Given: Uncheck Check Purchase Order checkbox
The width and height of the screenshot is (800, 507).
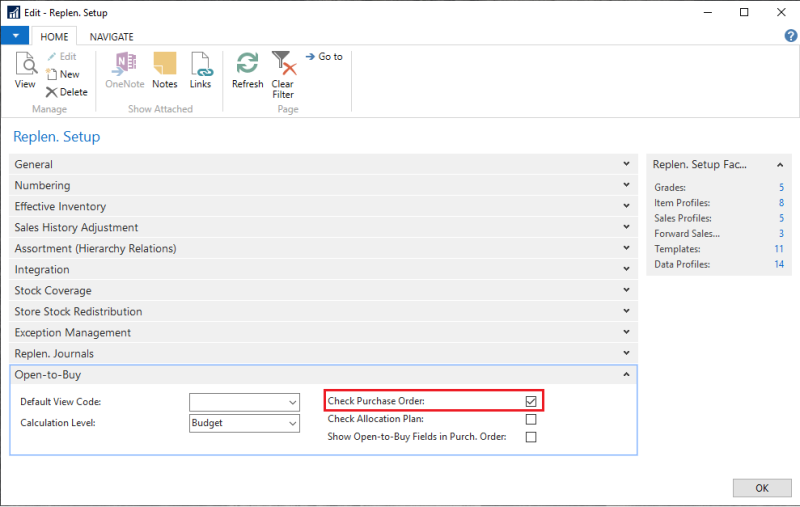Looking at the screenshot, I should click(x=531, y=401).
